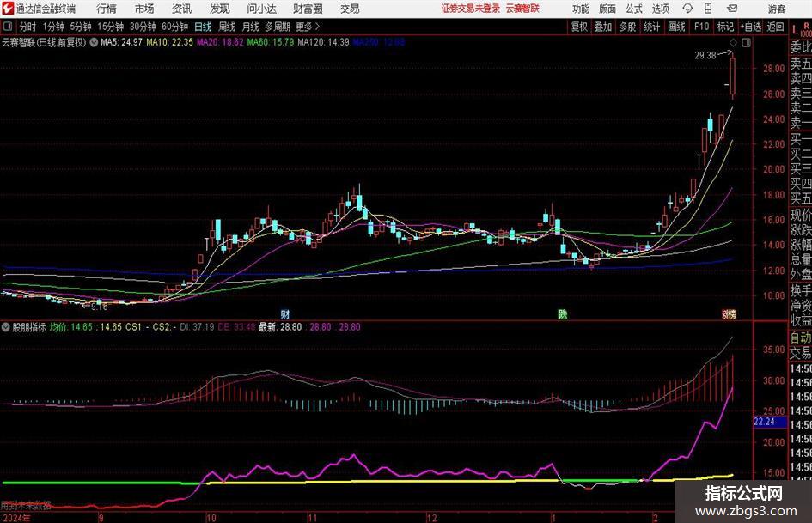The height and width of the screenshot is (523, 812).
Task: Open the customer service headset icon
Action: (x=687, y=9)
